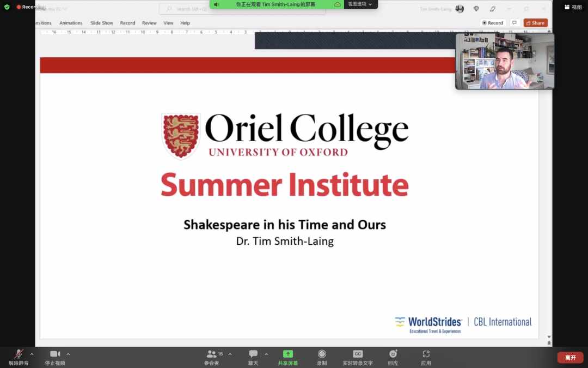Screen dimensions: 588x368
Task: Click the PowerPoint Record button near Share
Action: [x=493, y=23]
